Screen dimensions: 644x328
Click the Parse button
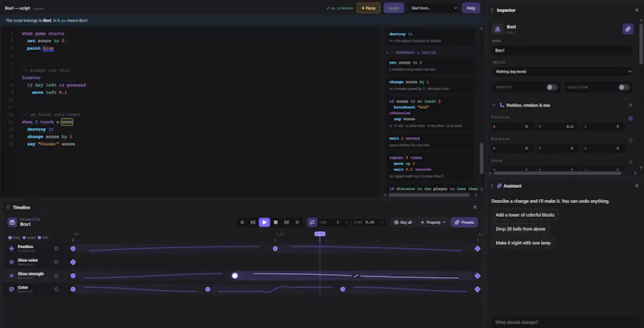point(369,8)
